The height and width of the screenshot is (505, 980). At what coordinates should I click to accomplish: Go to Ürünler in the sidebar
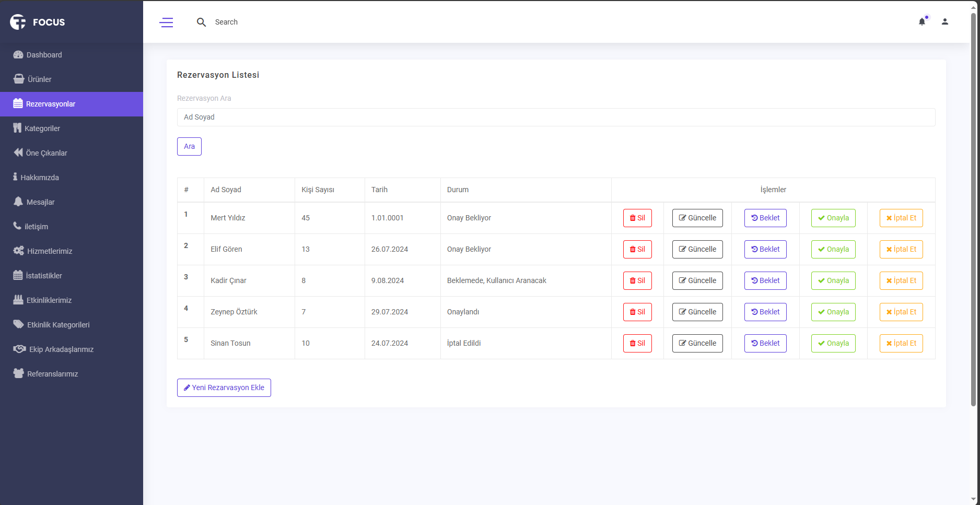[39, 79]
